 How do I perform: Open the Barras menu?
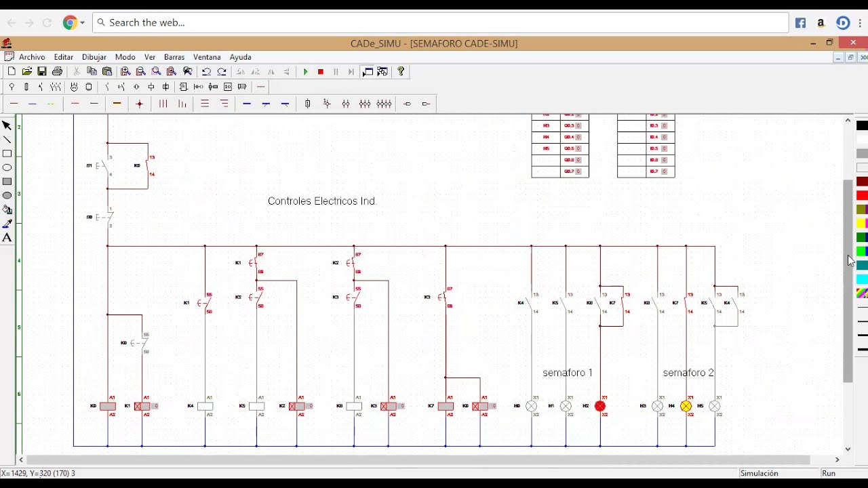click(x=174, y=57)
